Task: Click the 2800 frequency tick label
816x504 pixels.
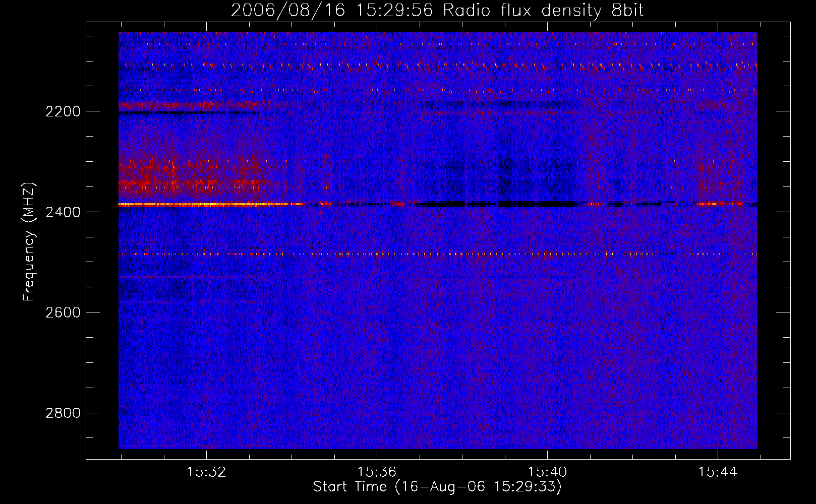Action: (x=63, y=413)
